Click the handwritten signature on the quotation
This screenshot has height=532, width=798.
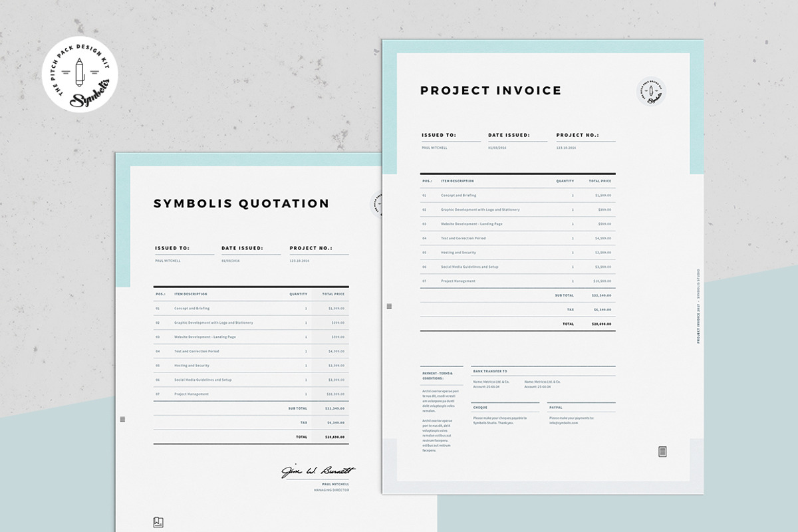click(318, 471)
